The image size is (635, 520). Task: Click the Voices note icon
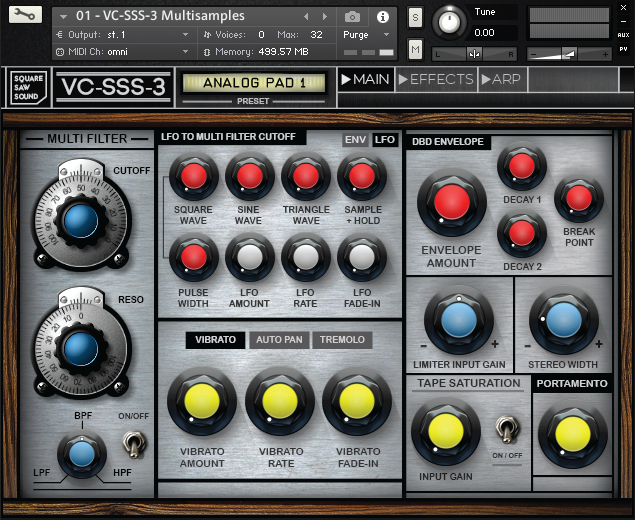click(x=207, y=35)
